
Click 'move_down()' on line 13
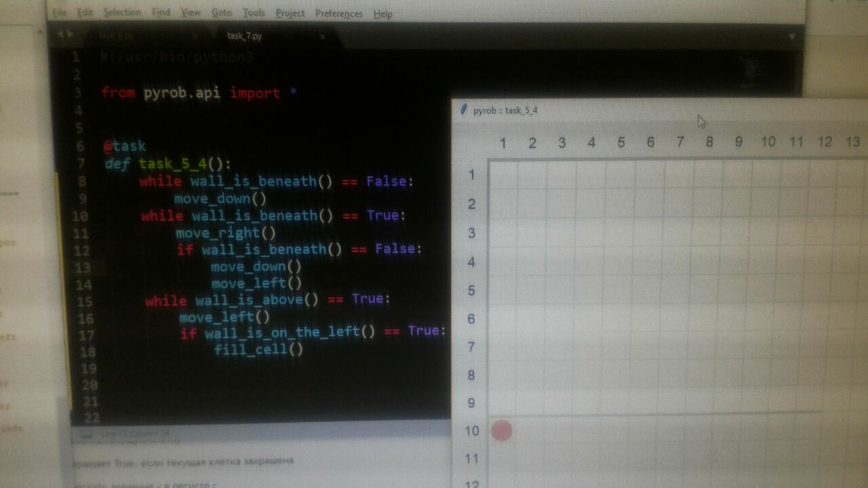pyautogui.click(x=256, y=266)
